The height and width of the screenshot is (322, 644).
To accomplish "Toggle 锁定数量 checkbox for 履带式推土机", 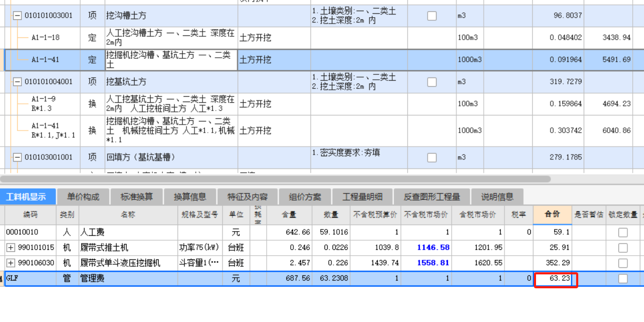I will point(623,248).
